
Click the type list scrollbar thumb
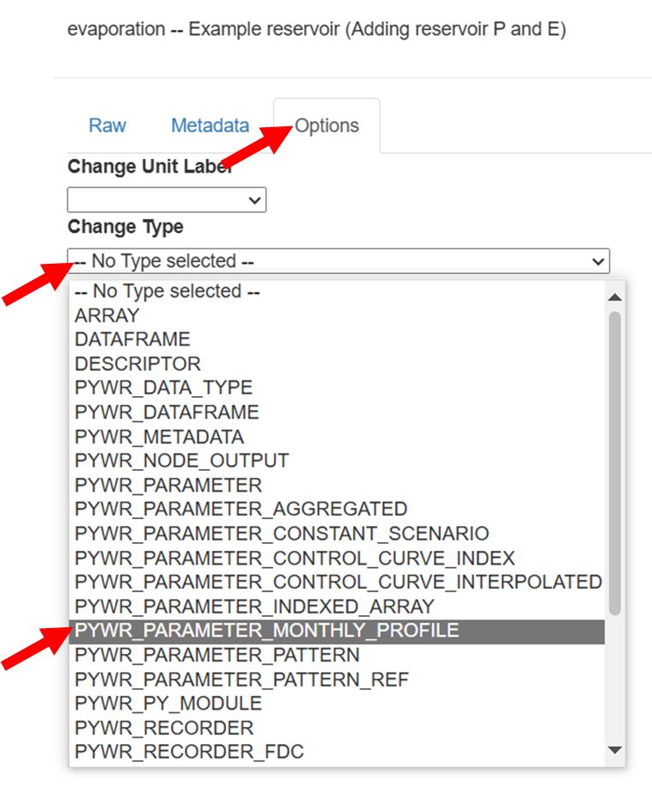(614, 464)
